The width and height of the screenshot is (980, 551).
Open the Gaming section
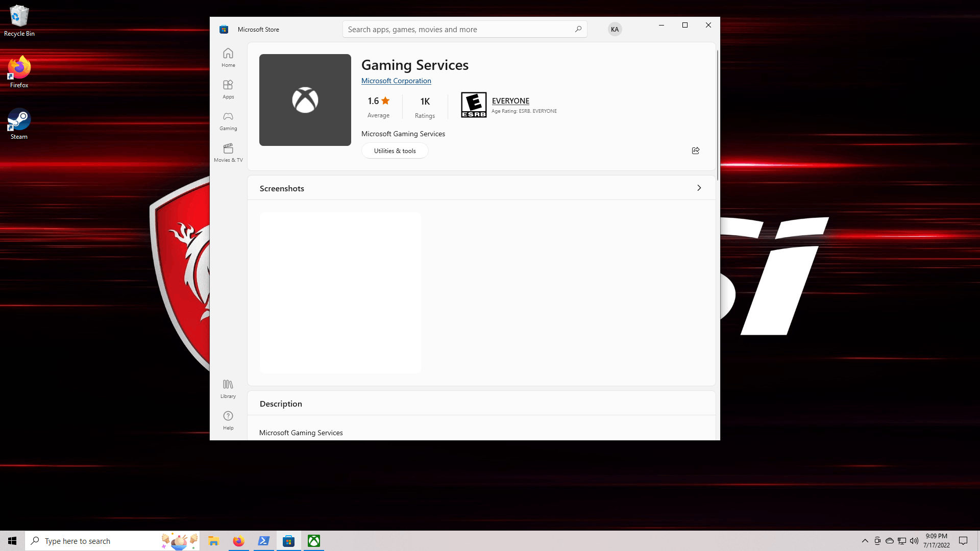228,121
